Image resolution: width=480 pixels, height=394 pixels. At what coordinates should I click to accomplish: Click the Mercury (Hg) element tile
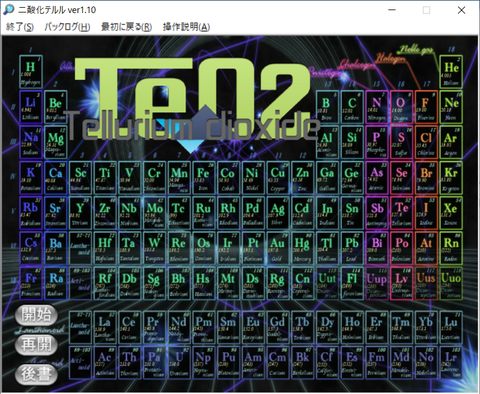pos(302,248)
